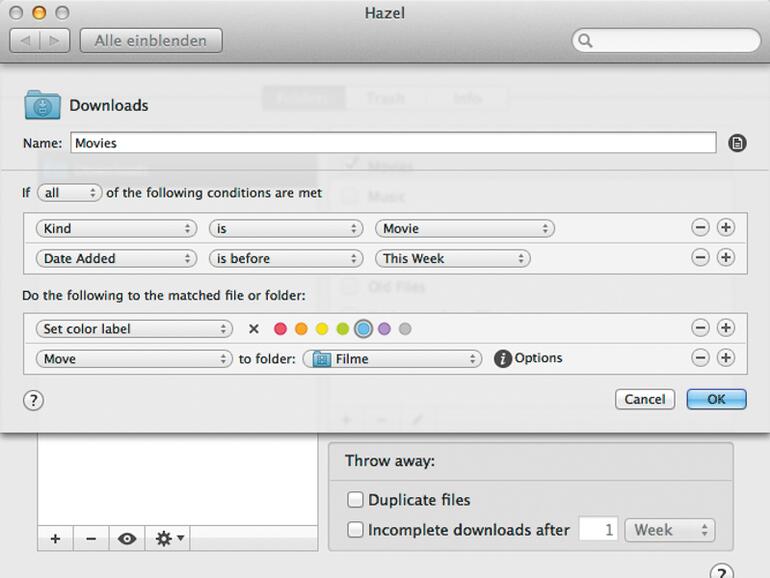Open the 'is before' operator dropdown

(286, 258)
